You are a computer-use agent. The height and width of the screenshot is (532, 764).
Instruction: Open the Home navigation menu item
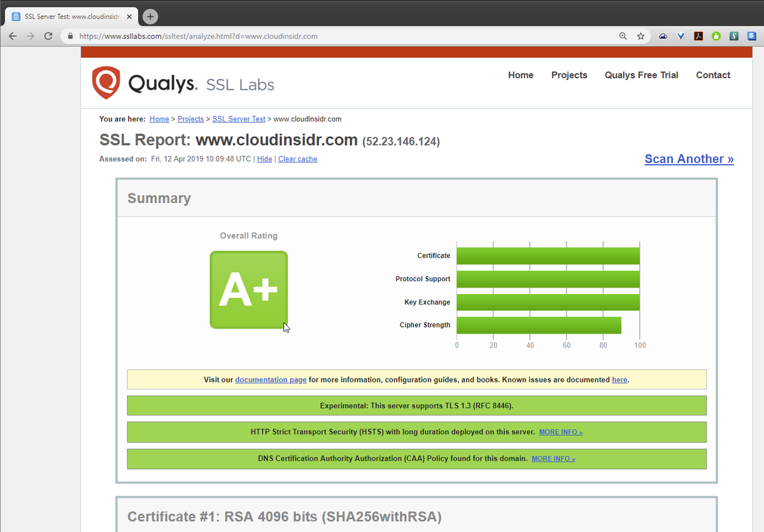coord(521,75)
